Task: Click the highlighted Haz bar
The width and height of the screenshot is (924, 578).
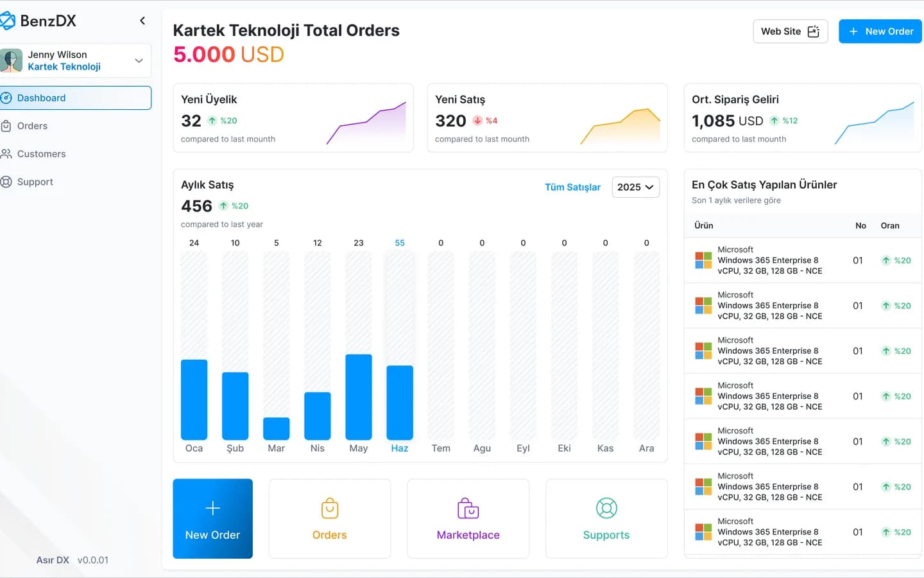Action: tap(400, 403)
